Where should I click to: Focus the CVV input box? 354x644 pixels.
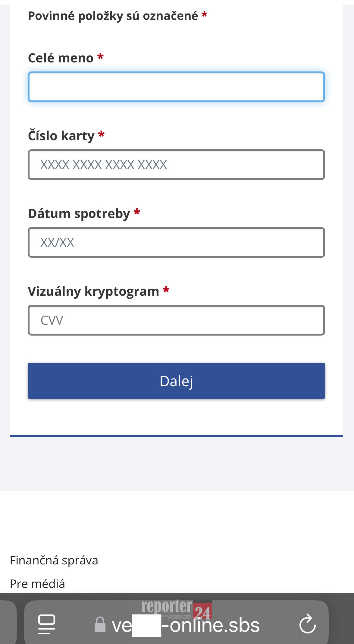tap(176, 320)
